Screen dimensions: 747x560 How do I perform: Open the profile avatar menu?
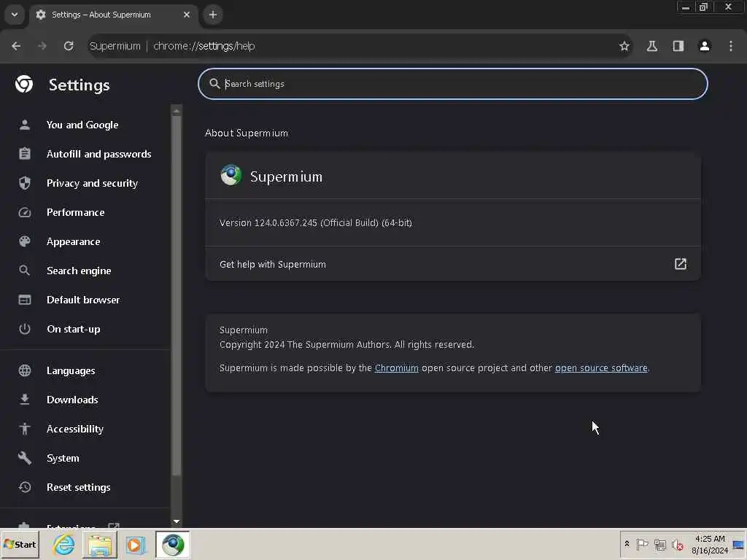pyautogui.click(x=704, y=46)
